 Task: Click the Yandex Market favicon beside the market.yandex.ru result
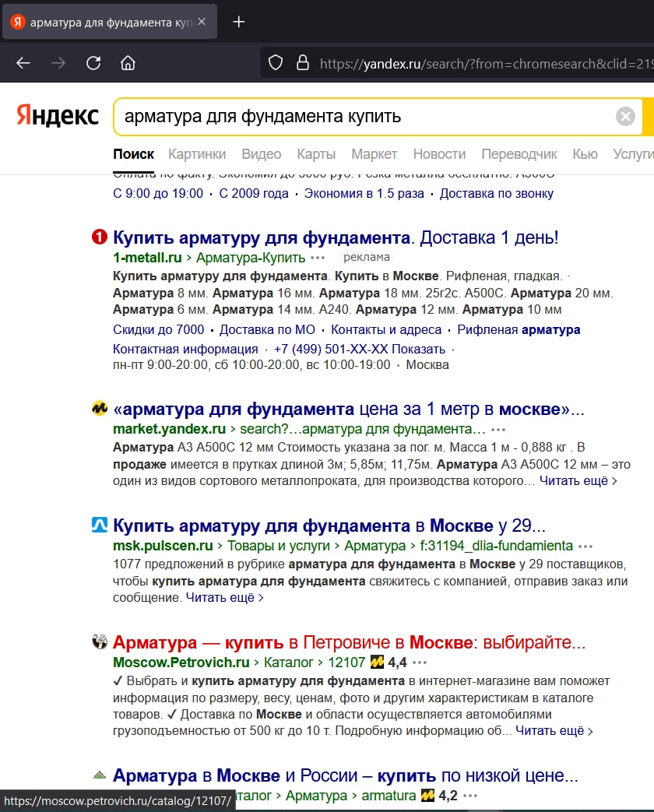100,409
